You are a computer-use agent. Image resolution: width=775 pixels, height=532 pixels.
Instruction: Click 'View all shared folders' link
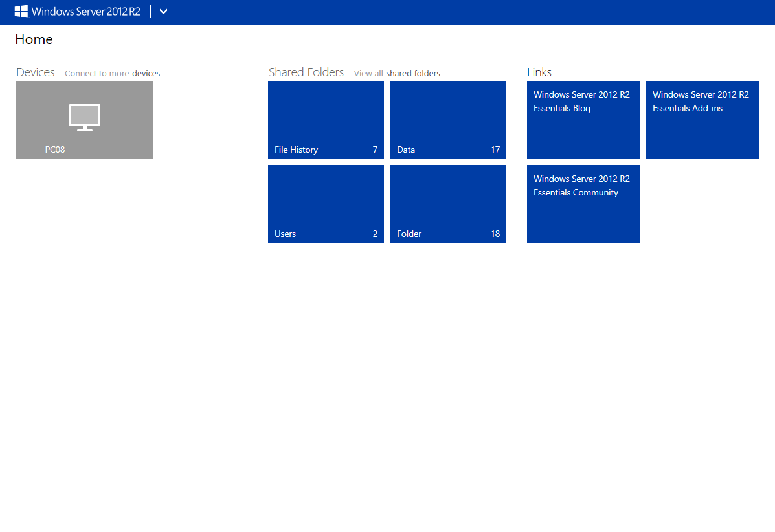coord(397,73)
